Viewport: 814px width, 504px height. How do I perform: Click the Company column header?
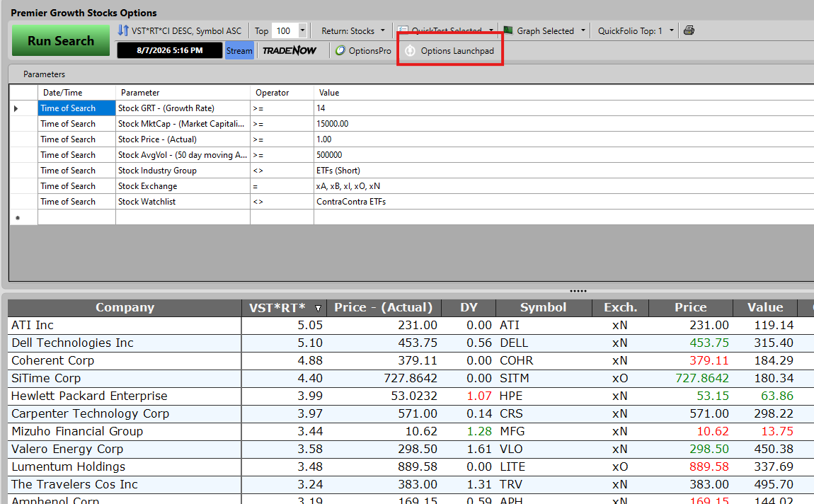pos(125,307)
